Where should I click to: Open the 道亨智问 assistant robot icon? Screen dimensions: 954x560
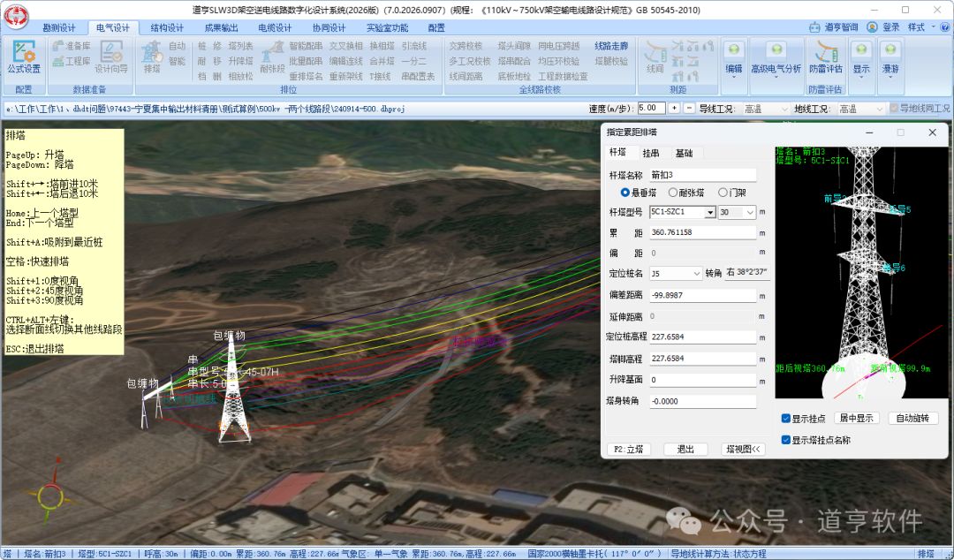[x=814, y=27]
